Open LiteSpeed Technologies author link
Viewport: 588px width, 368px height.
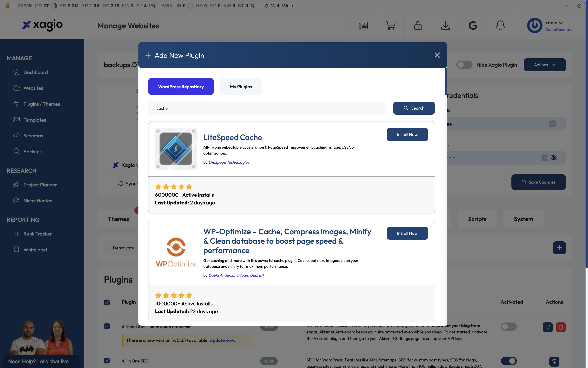[x=229, y=162]
